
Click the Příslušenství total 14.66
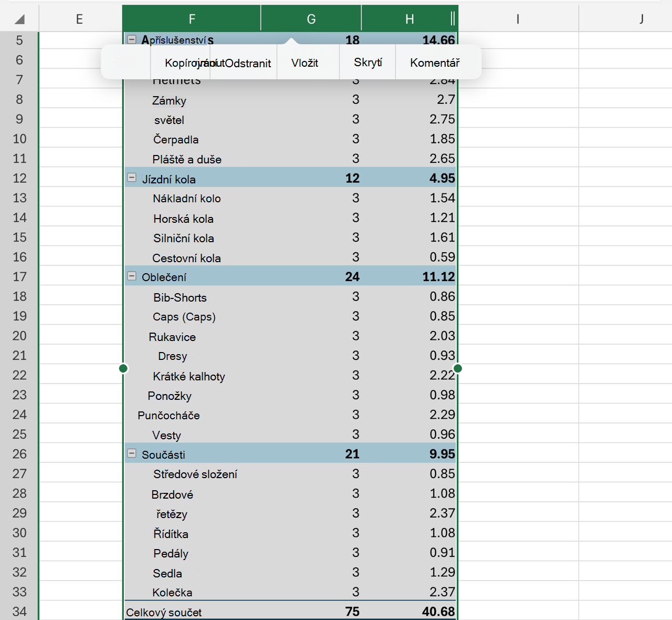(438, 40)
